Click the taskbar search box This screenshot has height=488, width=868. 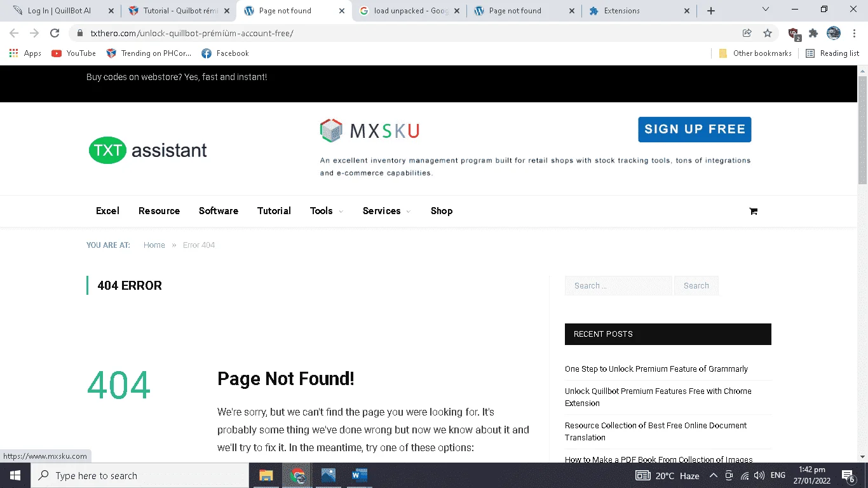(140, 475)
